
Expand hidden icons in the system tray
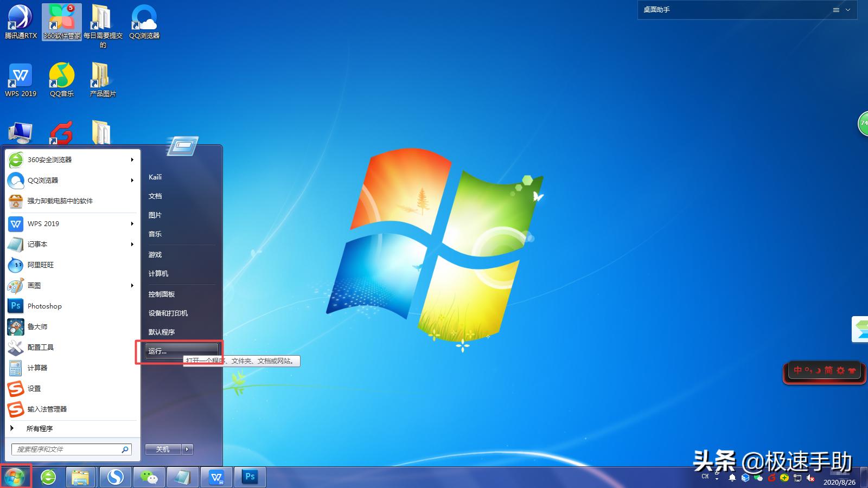[717, 478]
